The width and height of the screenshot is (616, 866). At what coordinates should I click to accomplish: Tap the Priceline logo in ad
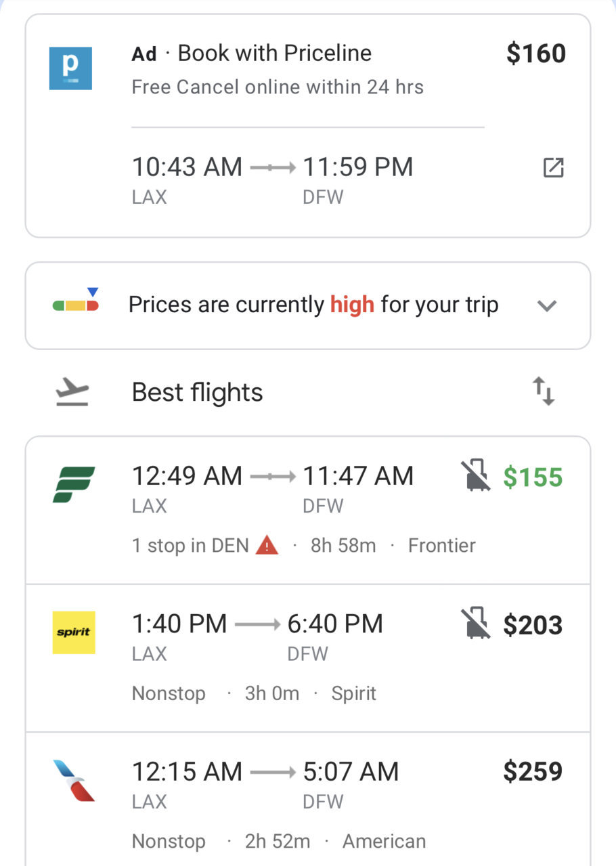tap(70, 68)
